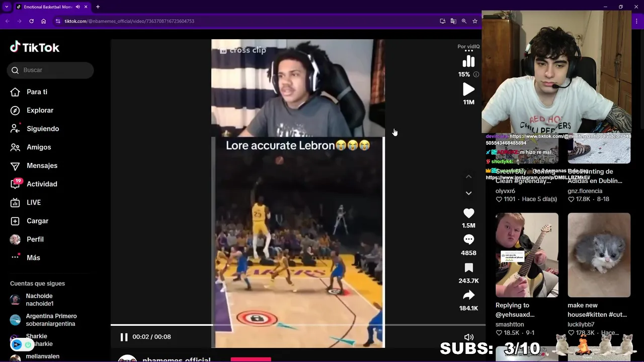The width and height of the screenshot is (644, 362).
Task: Open gnz.florencia profile link
Action: click(585, 191)
